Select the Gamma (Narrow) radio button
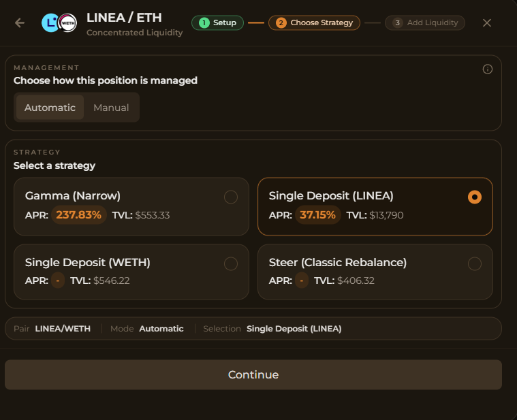The width and height of the screenshot is (517, 420). pyautogui.click(x=231, y=197)
